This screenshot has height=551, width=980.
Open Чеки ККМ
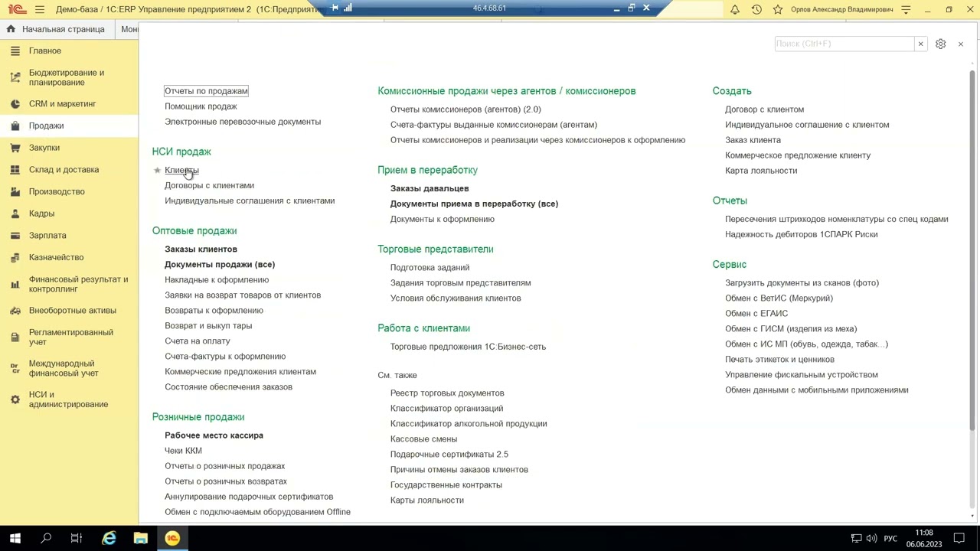183,451
